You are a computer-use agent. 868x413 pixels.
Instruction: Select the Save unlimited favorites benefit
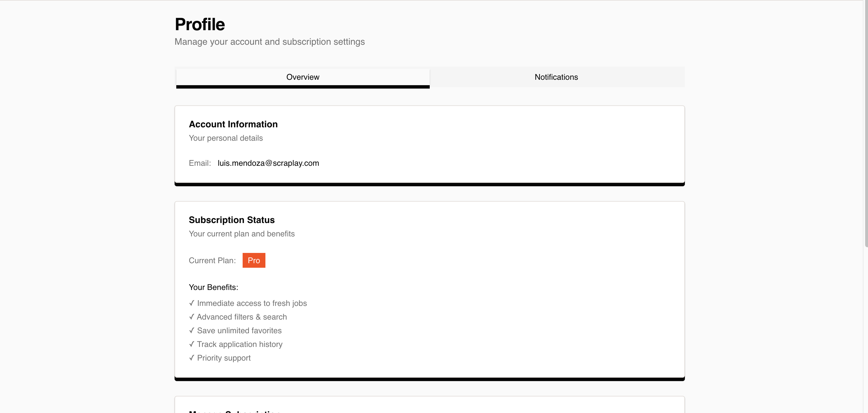239,330
